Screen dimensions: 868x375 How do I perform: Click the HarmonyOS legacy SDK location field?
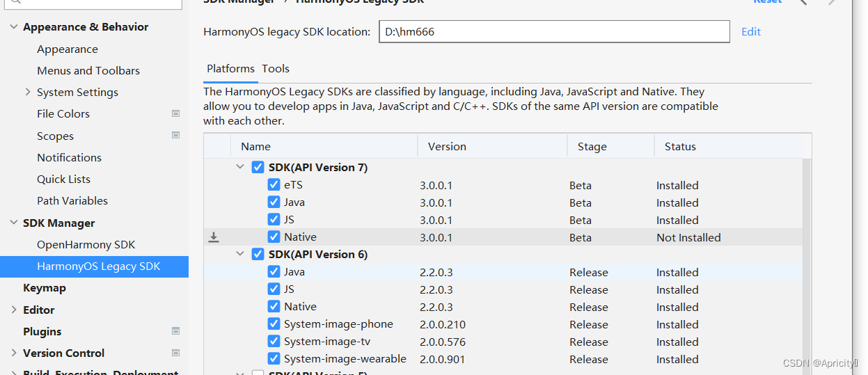click(x=555, y=32)
